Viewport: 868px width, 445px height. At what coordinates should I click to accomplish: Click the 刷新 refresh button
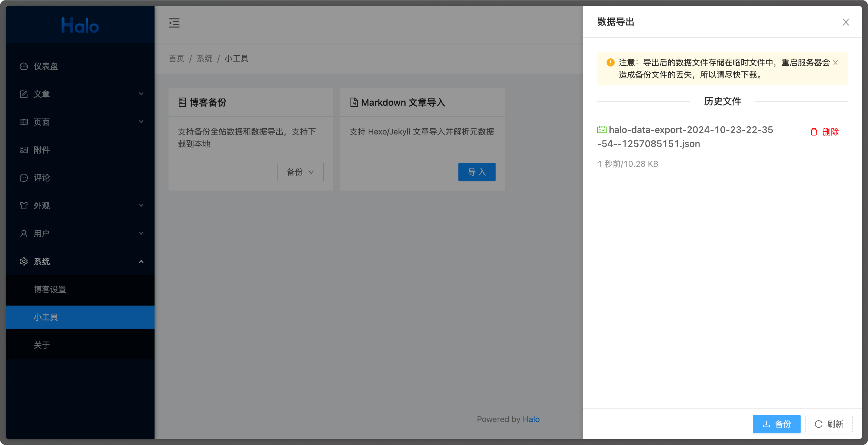pos(829,424)
